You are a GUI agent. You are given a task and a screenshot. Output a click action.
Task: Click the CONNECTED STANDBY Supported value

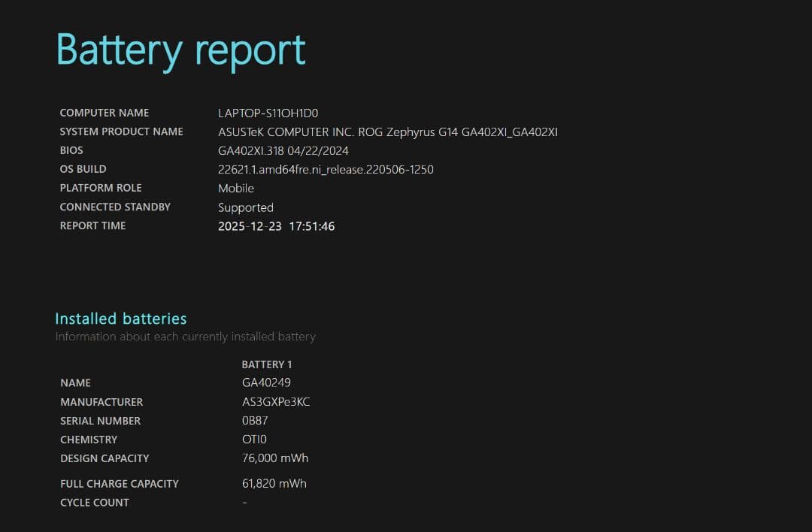pos(246,207)
